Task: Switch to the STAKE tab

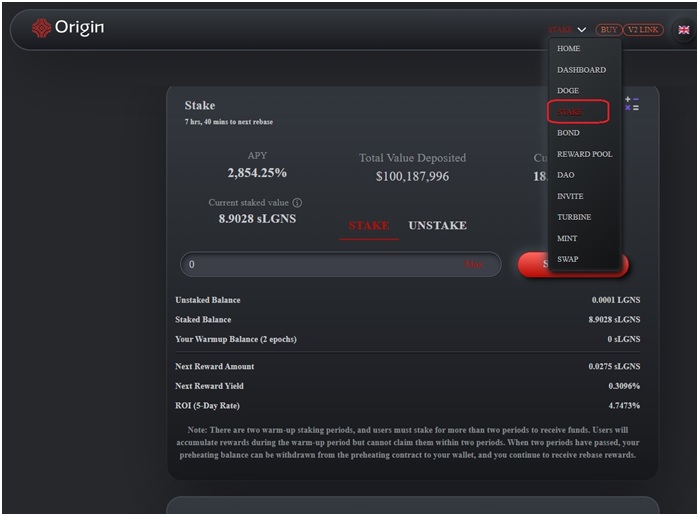Action: (369, 226)
